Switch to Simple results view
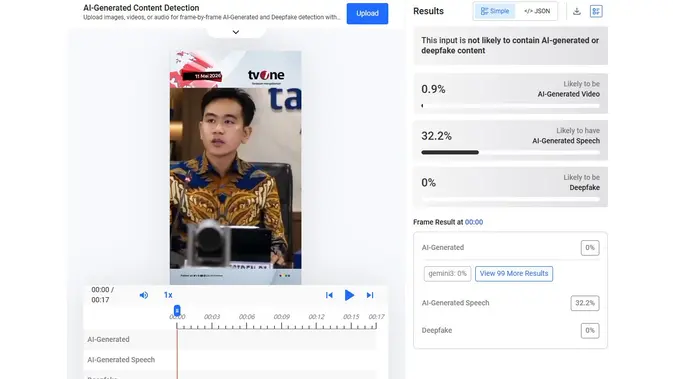 coord(495,11)
